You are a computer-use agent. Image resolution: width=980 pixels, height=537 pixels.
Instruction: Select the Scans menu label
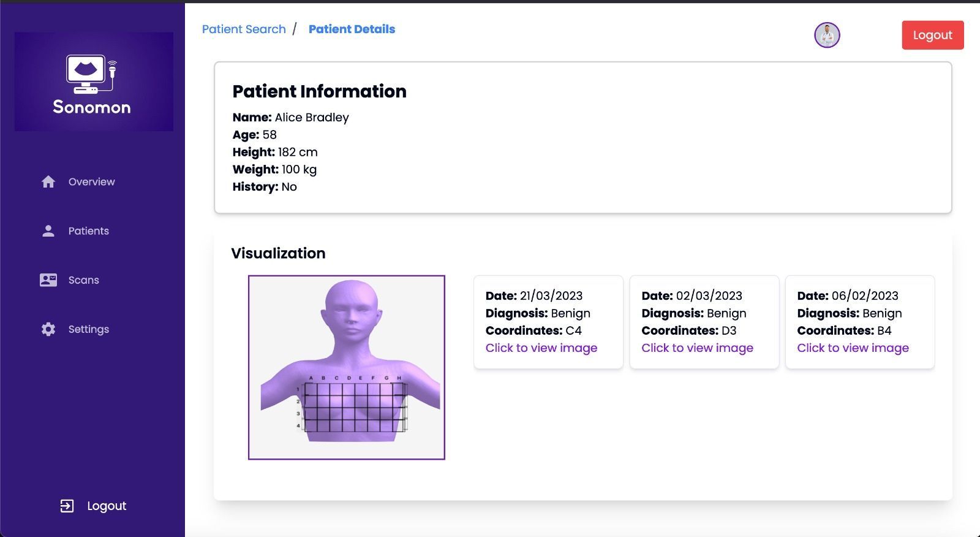tap(84, 280)
